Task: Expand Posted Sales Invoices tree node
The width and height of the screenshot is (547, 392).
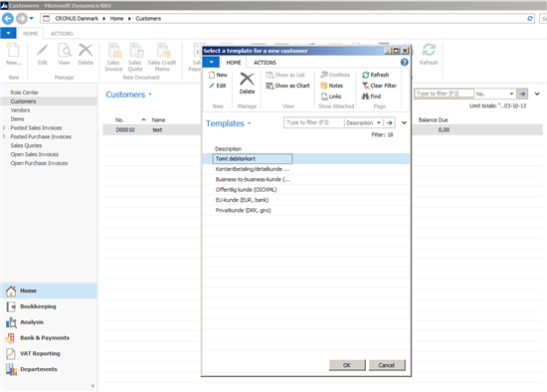Action: 4,127
